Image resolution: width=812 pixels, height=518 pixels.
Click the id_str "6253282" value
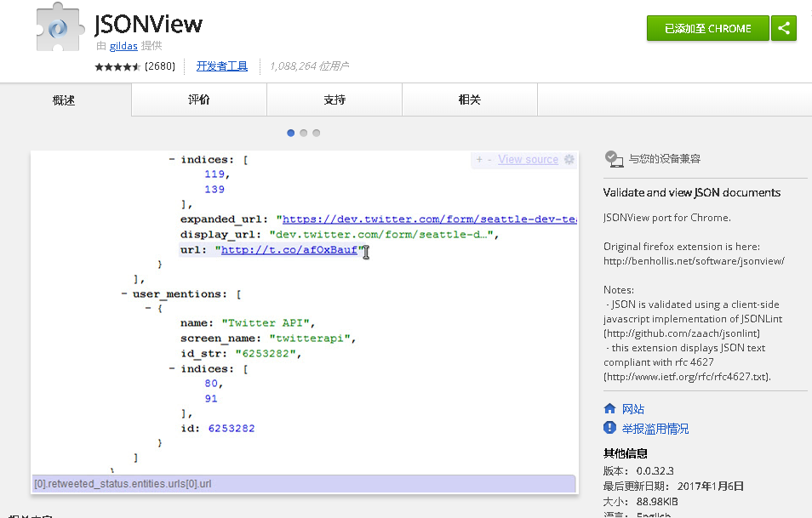coord(266,354)
